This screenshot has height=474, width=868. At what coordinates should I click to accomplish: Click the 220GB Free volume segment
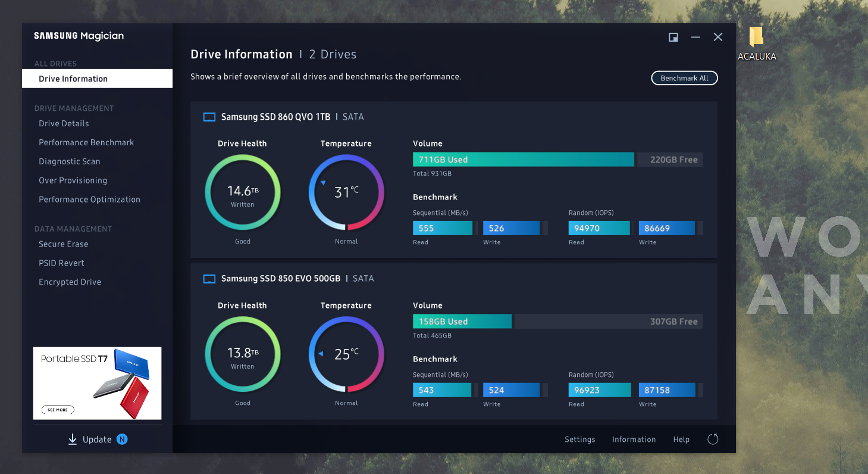(x=670, y=160)
